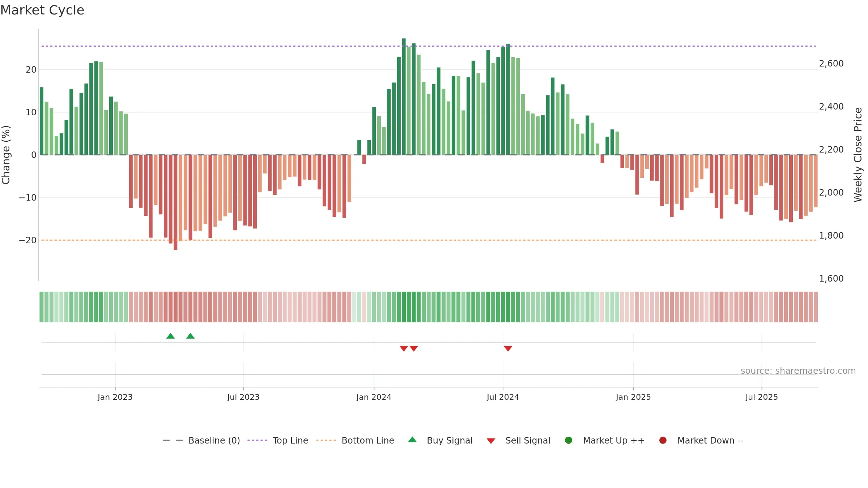Click the Weekly Close Price axis title
Image resolution: width=868 pixels, height=488 pixels.
click(x=858, y=155)
